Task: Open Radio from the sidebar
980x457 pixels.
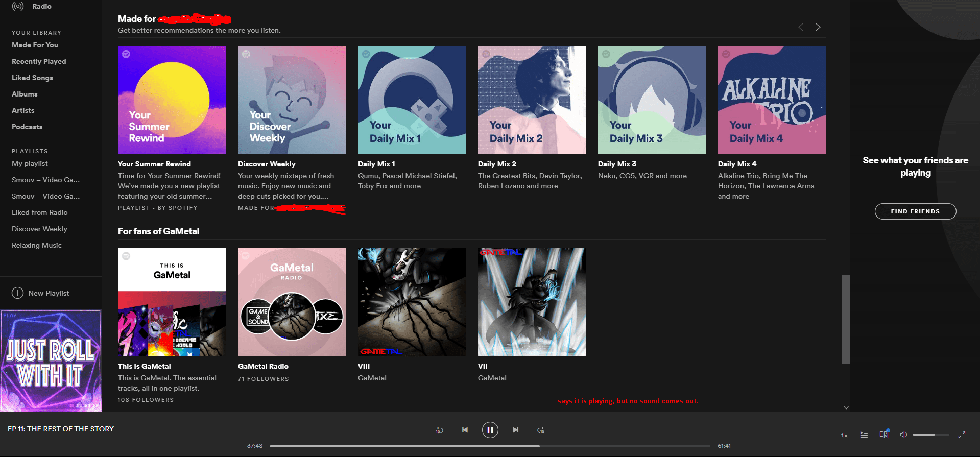Action: [x=32, y=6]
